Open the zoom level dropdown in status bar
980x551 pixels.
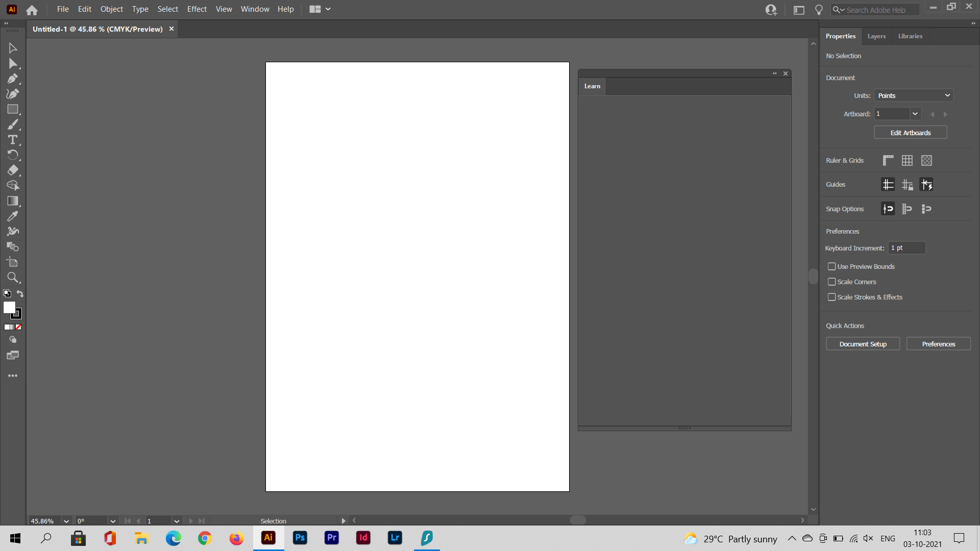[x=66, y=521]
